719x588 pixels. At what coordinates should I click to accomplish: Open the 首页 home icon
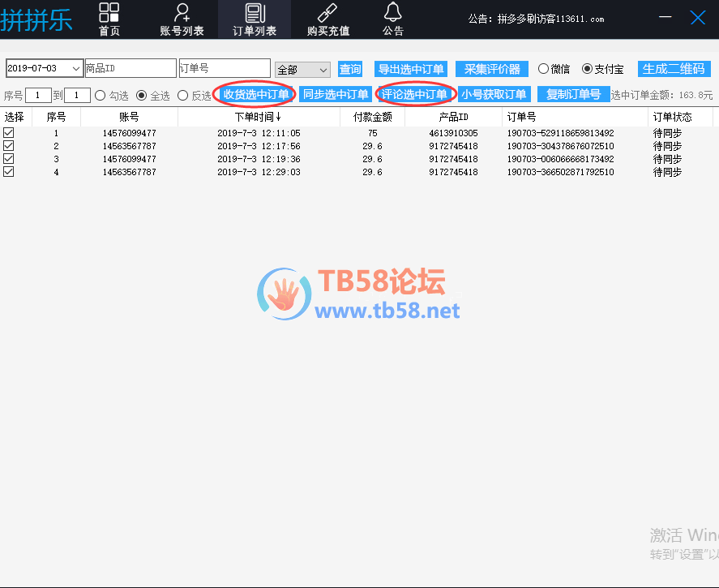point(109,19)
